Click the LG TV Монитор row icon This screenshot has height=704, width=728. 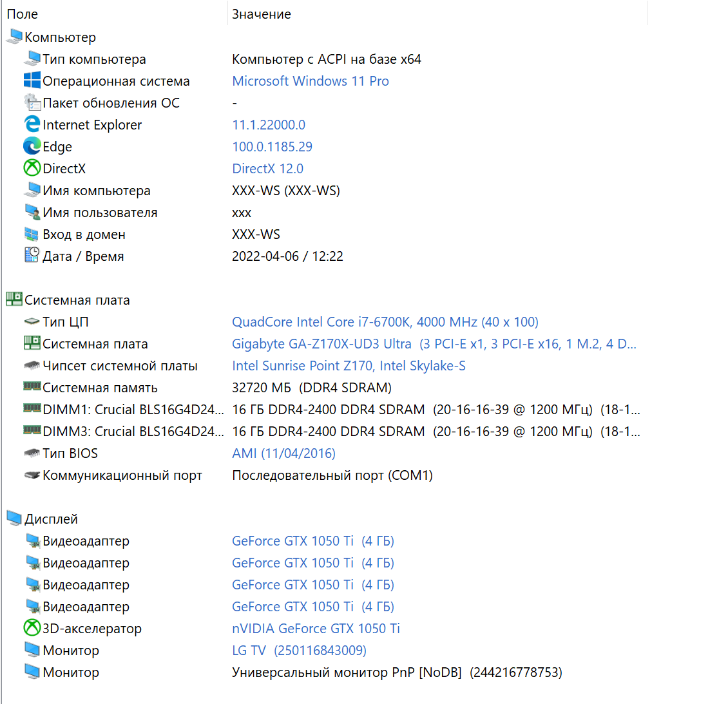click(x=32, y=650)
